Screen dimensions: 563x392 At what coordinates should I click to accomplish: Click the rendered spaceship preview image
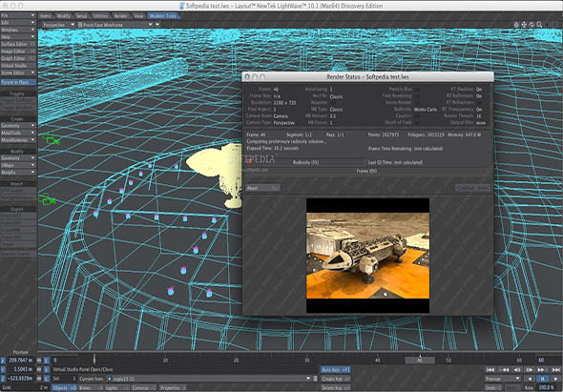point(367,256)
